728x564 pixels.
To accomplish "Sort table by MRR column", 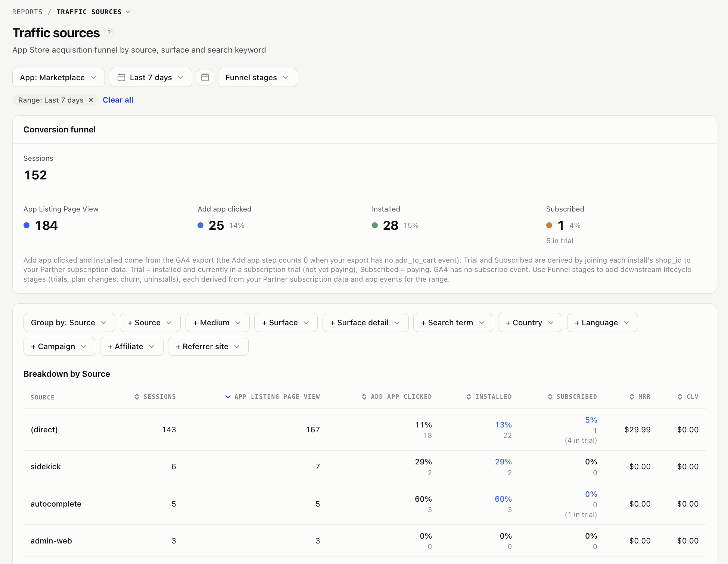I will click(640, 397).
